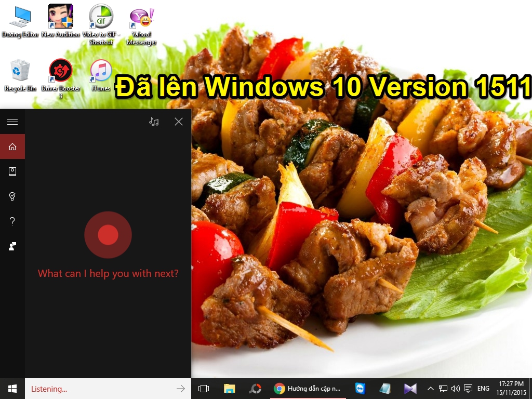
Task: Select the New Audition desktop shortcut
Action: 61,21
